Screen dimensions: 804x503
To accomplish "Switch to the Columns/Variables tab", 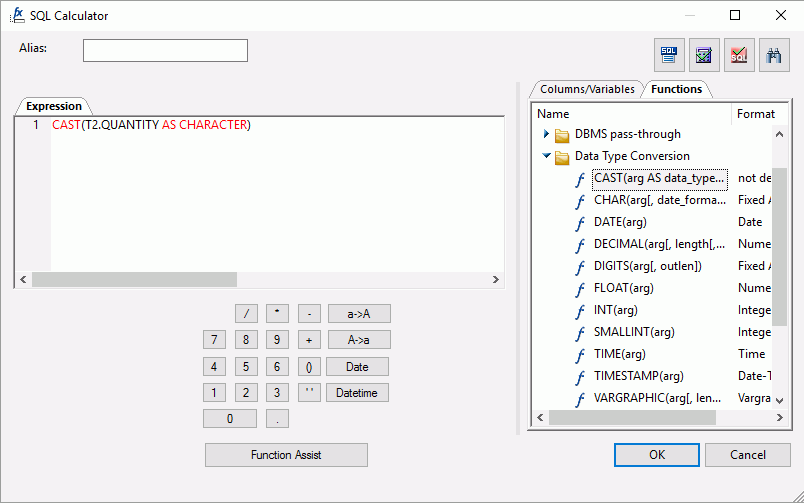I will (x=587, y=89).
